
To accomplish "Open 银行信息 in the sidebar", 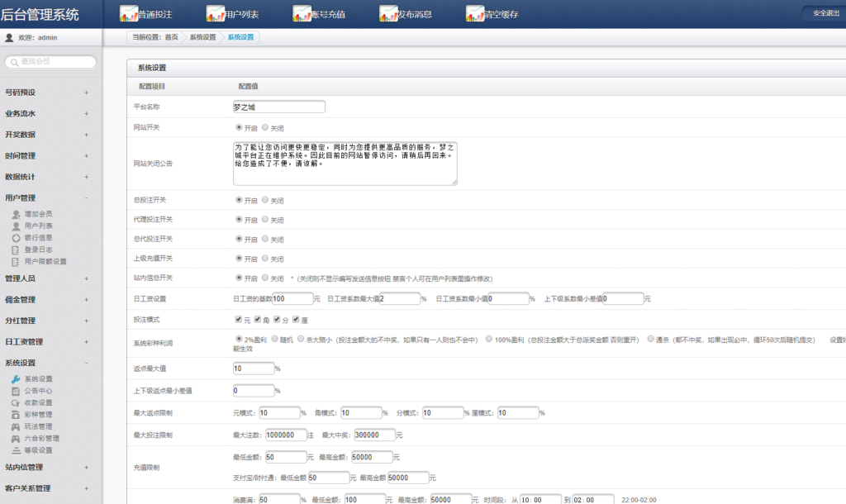I will (x=38, y=238).
